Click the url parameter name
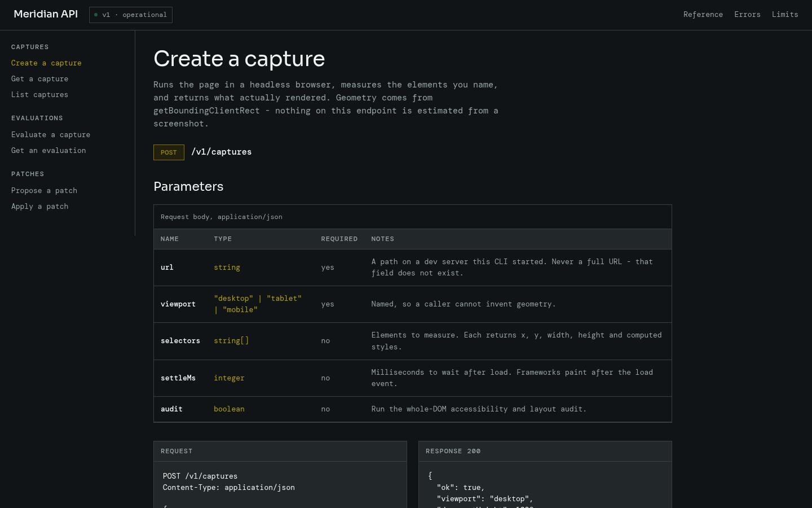The width and height of the screenshot is (812, 508). coord(167,268)
